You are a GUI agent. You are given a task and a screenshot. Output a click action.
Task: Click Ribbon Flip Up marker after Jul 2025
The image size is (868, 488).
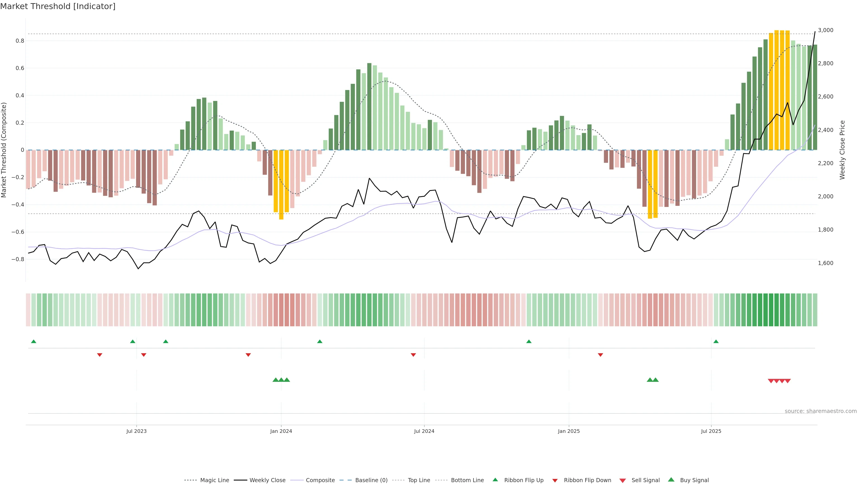(716, 342)
